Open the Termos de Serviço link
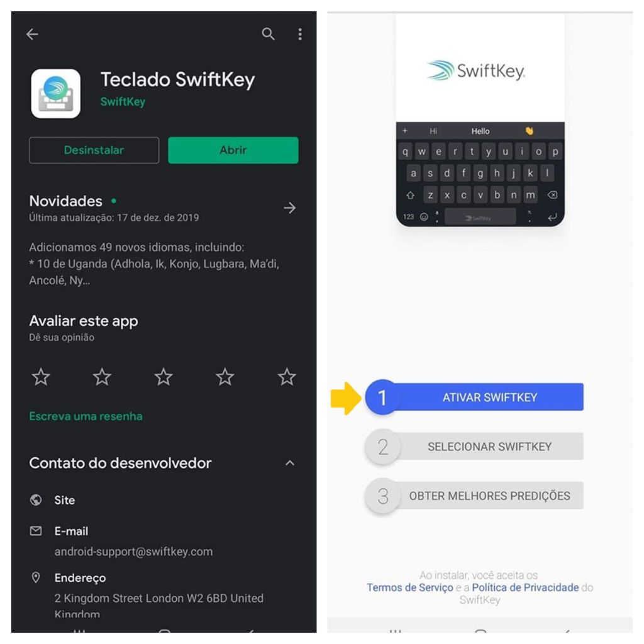 click(410, 588)
